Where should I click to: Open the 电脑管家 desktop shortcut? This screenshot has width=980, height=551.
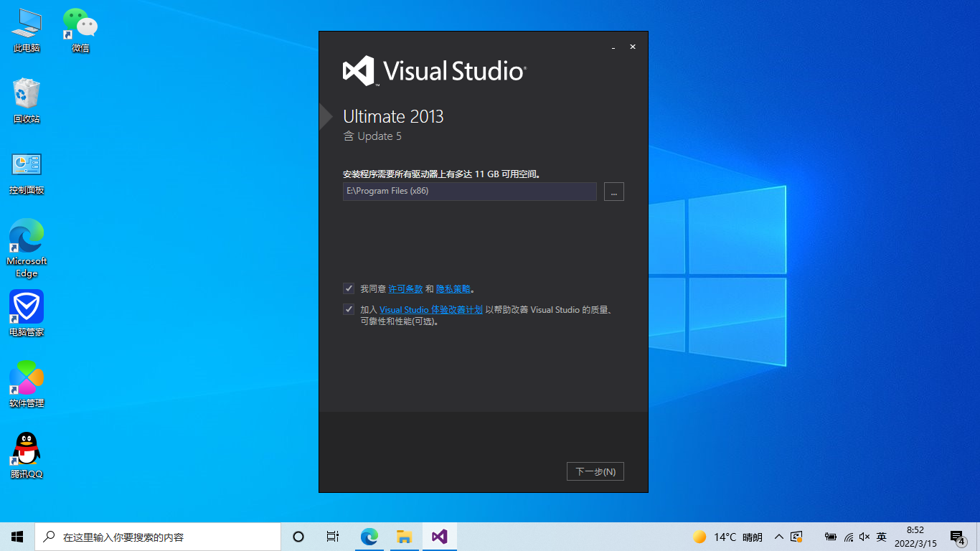(x=27, y=314)
